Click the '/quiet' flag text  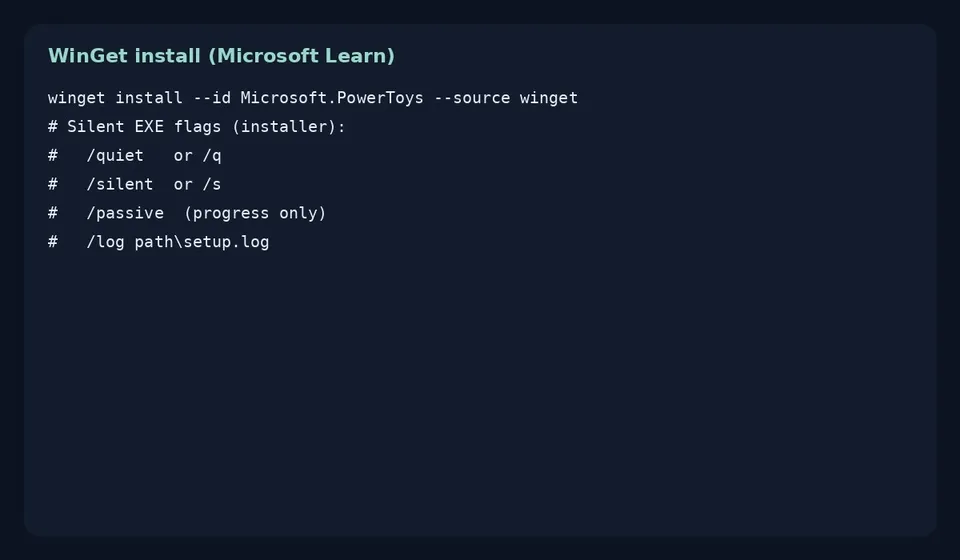[115, 155]
